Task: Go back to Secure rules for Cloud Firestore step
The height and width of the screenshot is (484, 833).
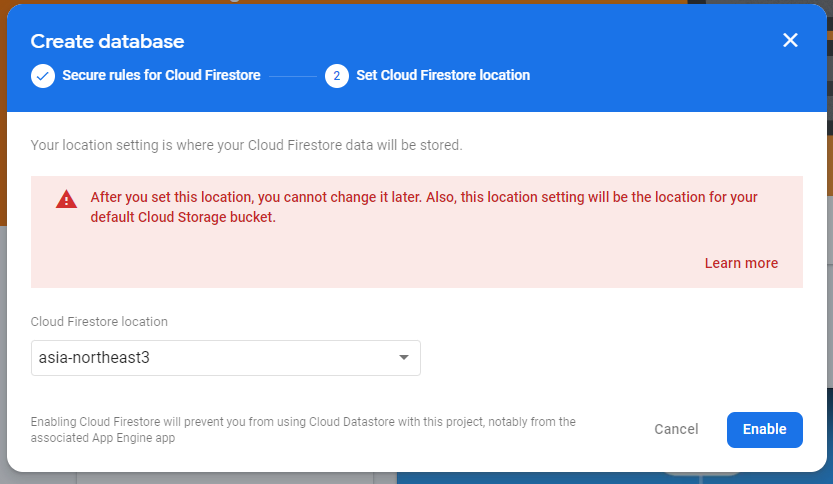Action: coord(162,75)
